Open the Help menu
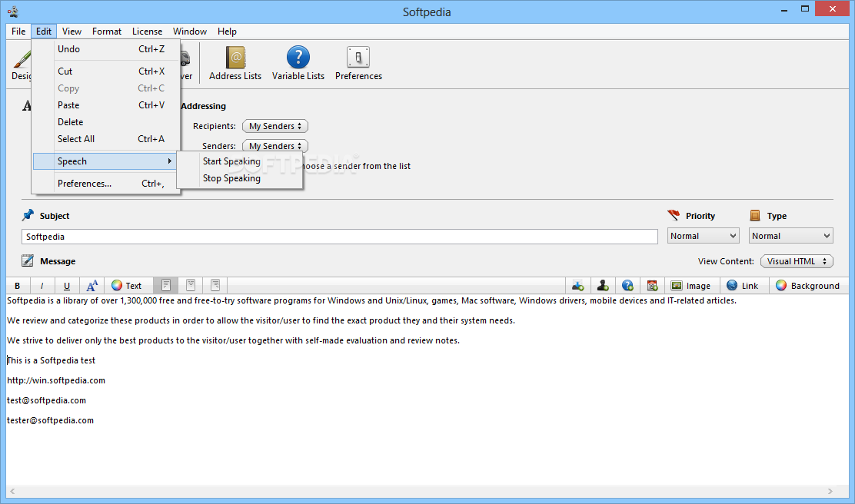This screenshot has width=855, height=504. pyautogui.click(x=227, y=31)
